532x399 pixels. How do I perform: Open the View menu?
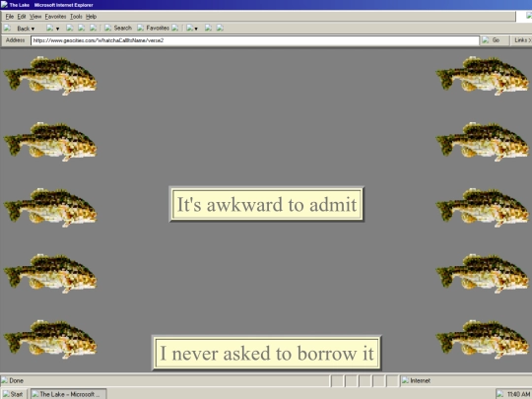pyautogui.click(x=35, y=17)
